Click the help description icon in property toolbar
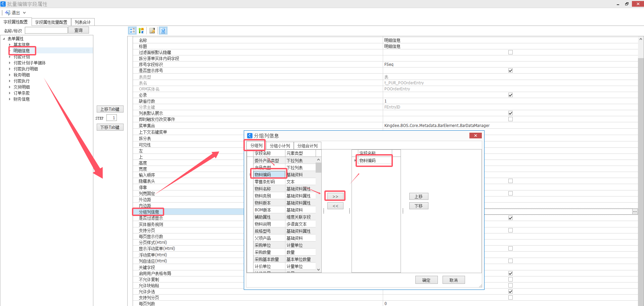 (163, 31)
